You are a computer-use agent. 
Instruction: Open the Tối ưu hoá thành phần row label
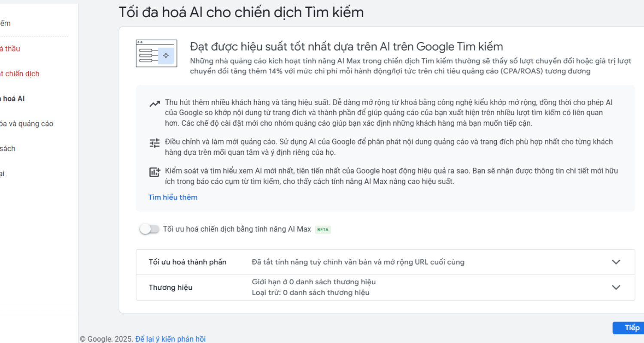pyautogui.click(x=188, y=262)
